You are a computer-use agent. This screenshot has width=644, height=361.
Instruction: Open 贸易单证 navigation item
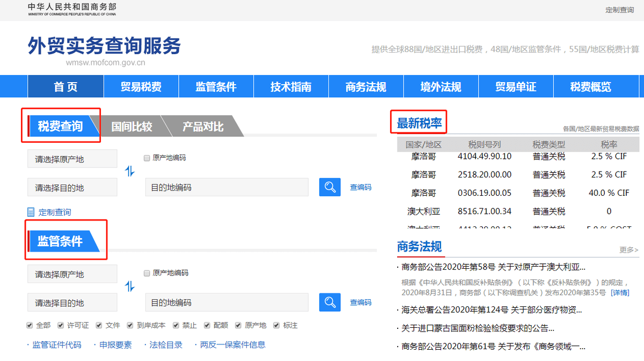[516, 86]
